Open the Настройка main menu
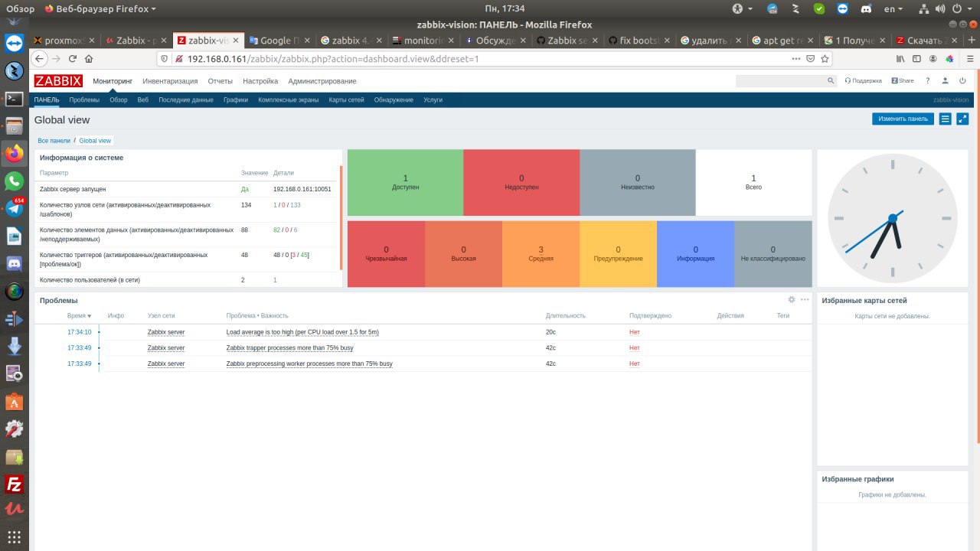The image size is (980, 551). click(260, 81)
